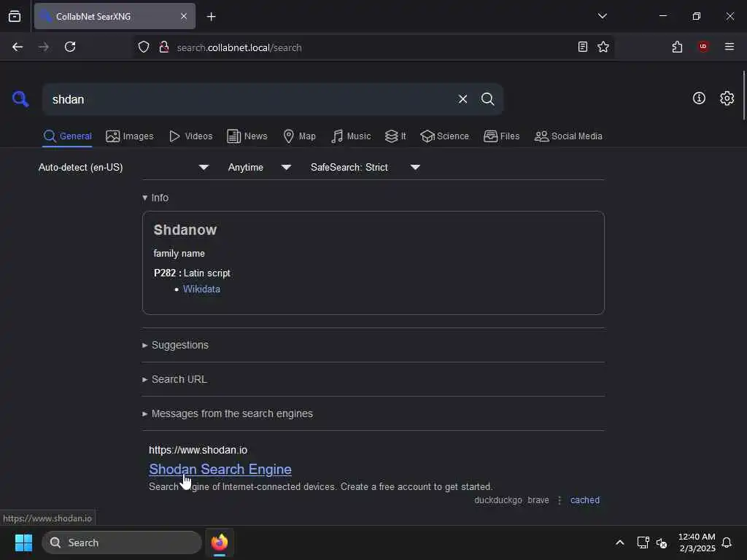Focus the shdan search query field
This screenshot has width=747, height=560.
pyautogui.click(x=250, y=99)
